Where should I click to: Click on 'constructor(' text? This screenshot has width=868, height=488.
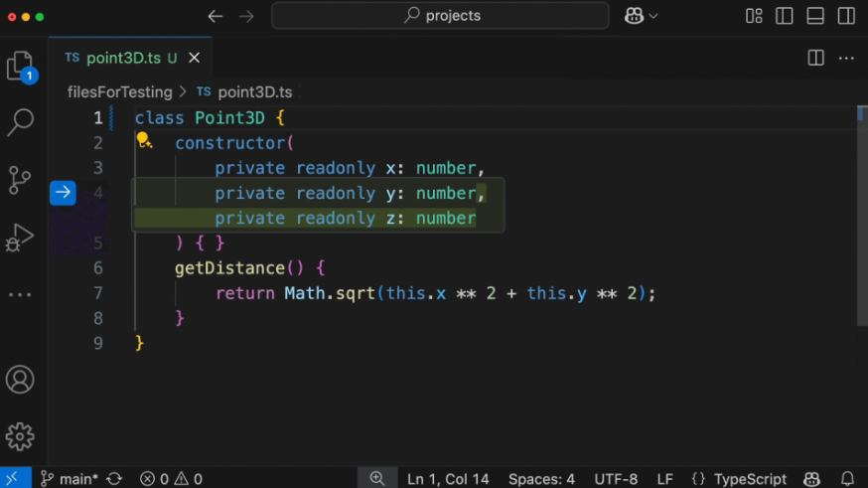[234, 143]
